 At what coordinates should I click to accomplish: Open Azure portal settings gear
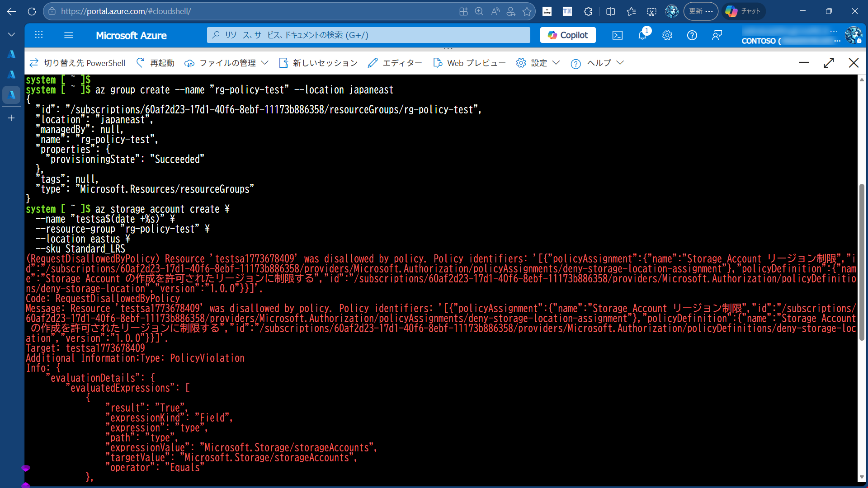(x=667, y=35)
